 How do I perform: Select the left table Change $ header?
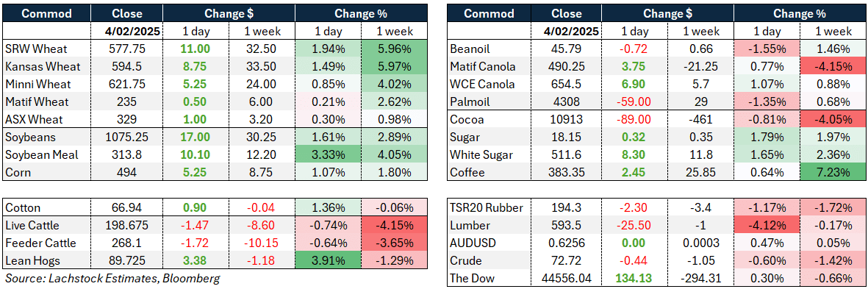point(228,13)
